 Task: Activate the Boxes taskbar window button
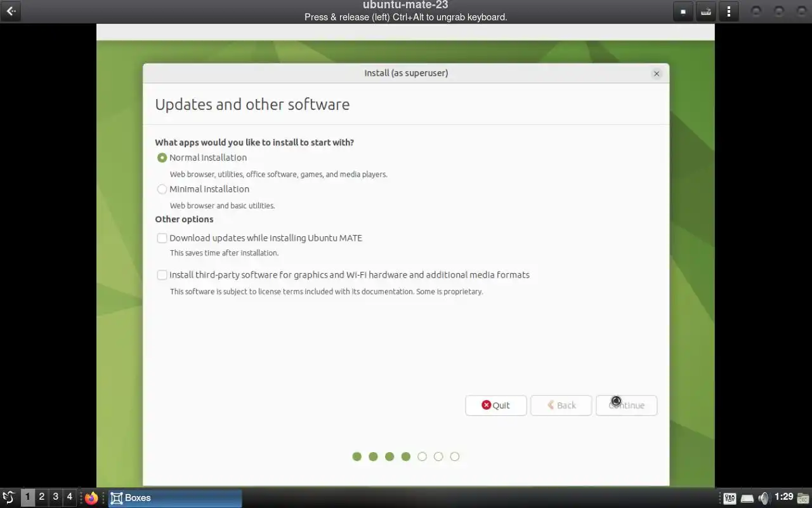coord(175,498)
